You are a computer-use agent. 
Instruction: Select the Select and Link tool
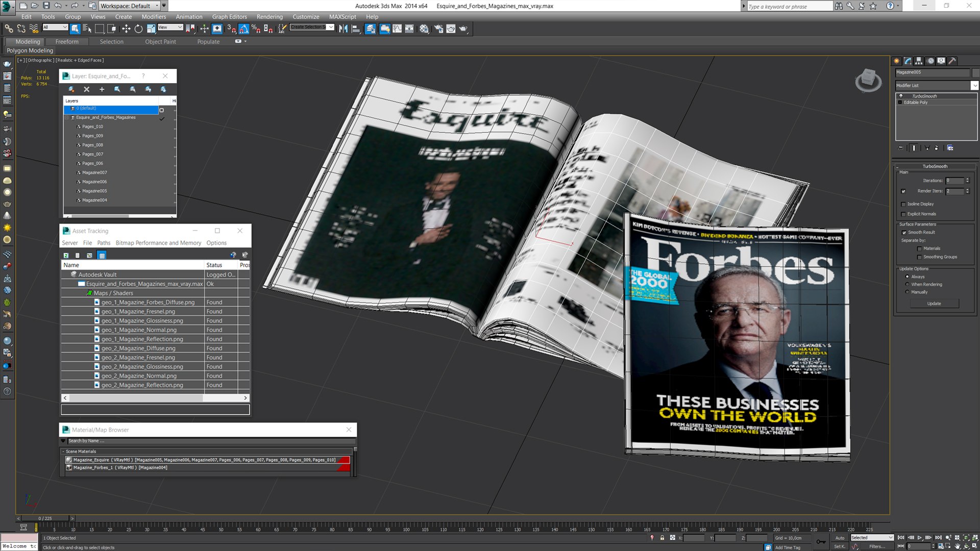coord(9,29)
